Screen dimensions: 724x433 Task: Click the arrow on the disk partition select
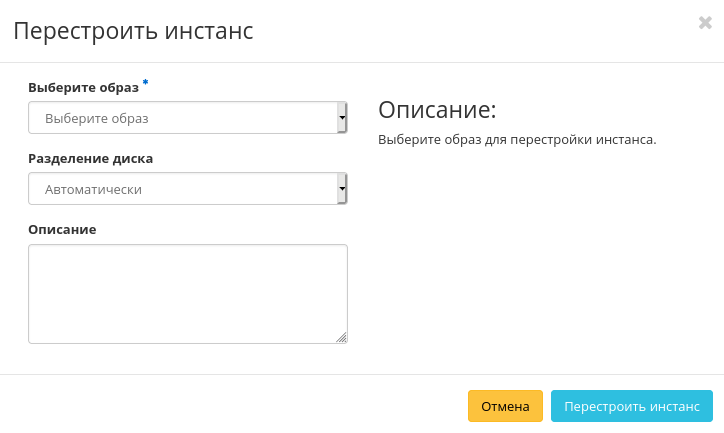[342, 188]
